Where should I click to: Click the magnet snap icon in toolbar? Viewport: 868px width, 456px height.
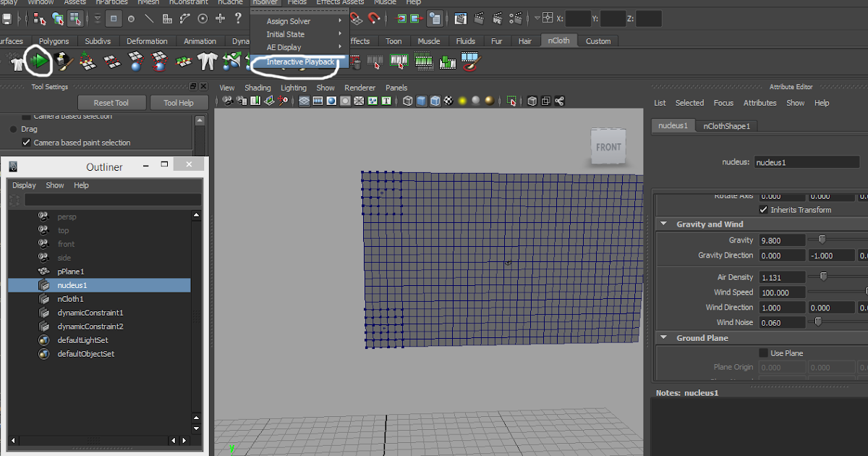point(375,19)
